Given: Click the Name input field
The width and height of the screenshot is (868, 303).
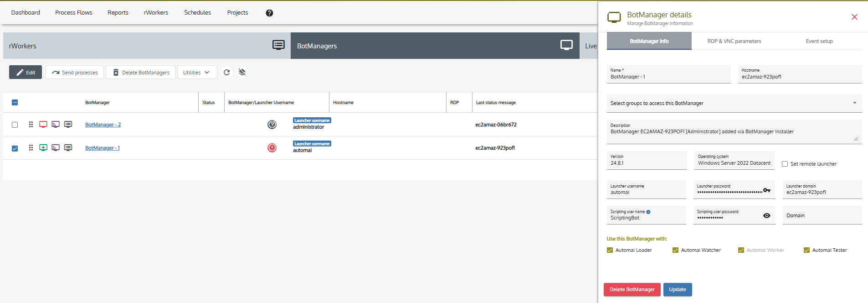Looking at the screenshot, I should [668, 74].
